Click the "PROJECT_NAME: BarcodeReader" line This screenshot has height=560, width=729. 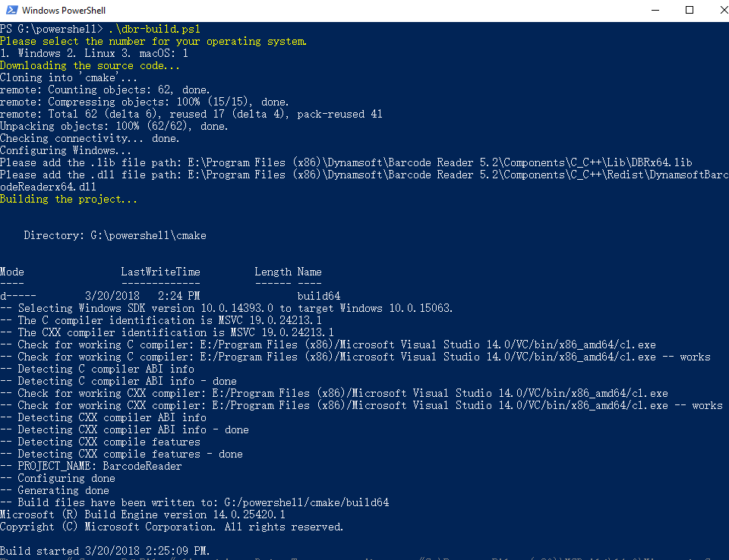pyautogui.click(x=99, y=466)
